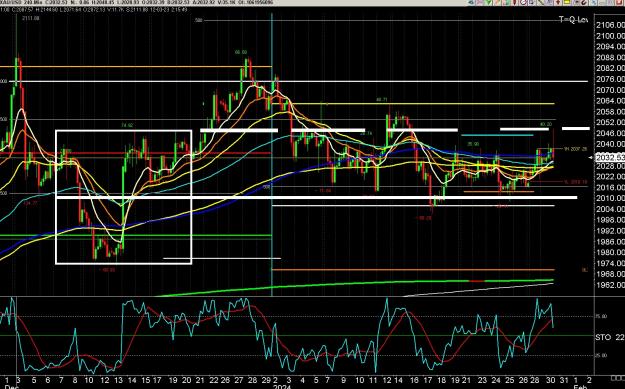Click date label 13 on time axis
The image size is (625, 389).
118,380
